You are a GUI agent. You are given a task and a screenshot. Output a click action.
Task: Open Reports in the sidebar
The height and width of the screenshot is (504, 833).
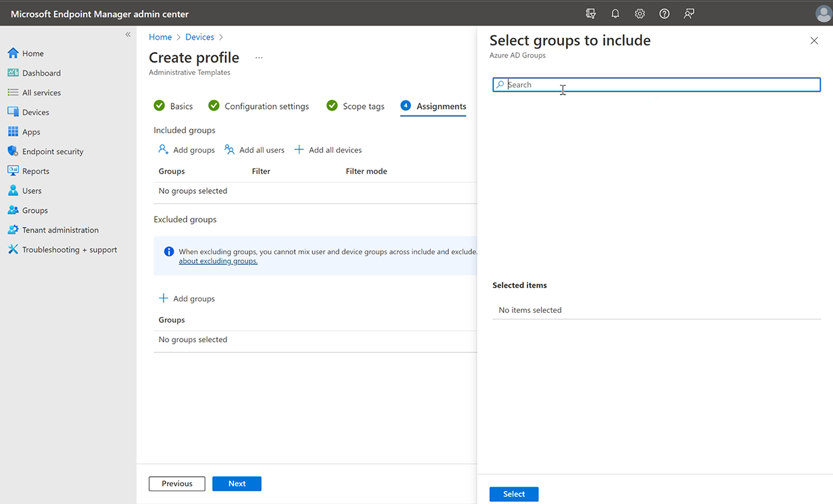click(28, 171)
